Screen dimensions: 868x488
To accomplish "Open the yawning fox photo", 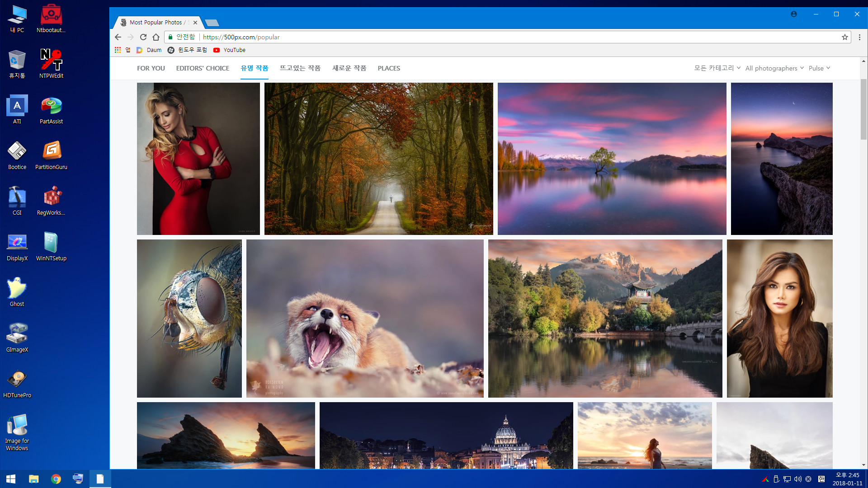I will [365, 319].
